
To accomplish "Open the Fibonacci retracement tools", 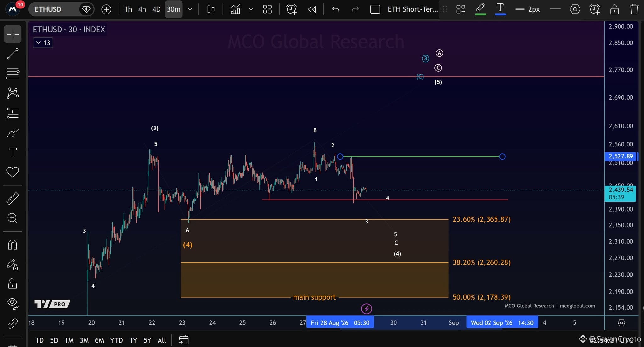I will (13, 73).
